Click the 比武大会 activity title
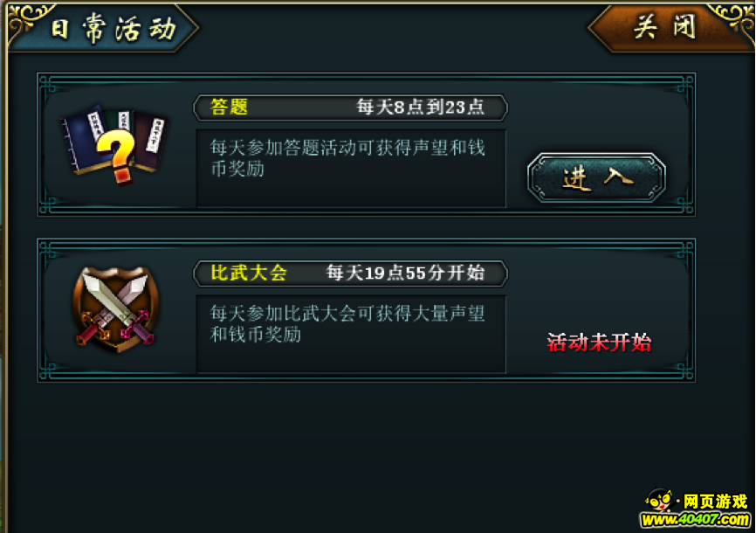This screenshot has width=756, height=533. click(x=249, y=273)
